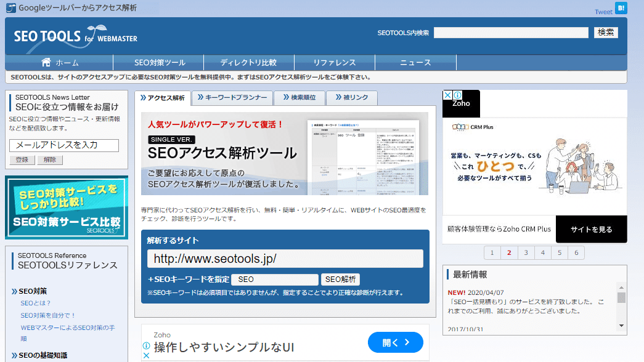The image size is (644, 362).
Task: Click the SEOTOOLSリファレンス heading
Action: point(67,265)
